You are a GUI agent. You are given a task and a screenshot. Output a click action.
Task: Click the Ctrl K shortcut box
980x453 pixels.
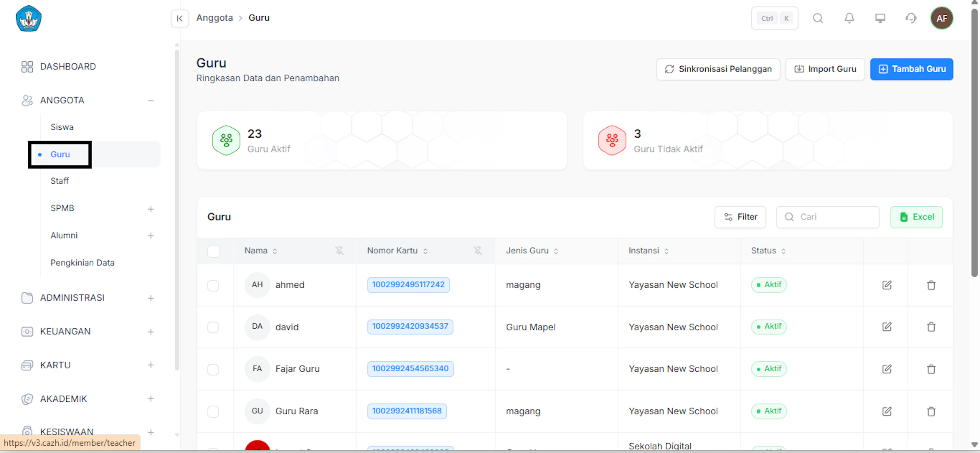pyautogui.click(x=775, y=18)
